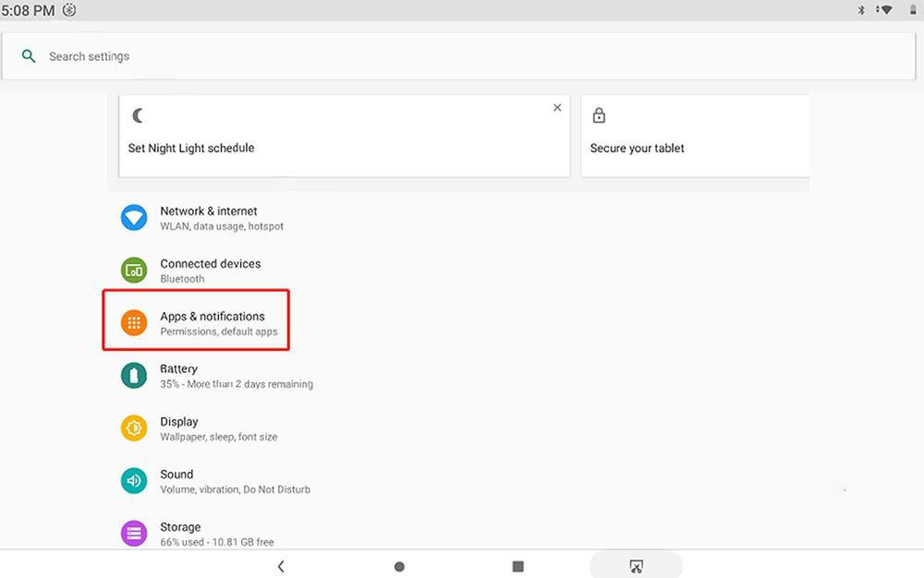Image resolution: width=924 pixels, height=578 pixels.
Task: Click the battery status bar icon
Action: coord(913,10)
